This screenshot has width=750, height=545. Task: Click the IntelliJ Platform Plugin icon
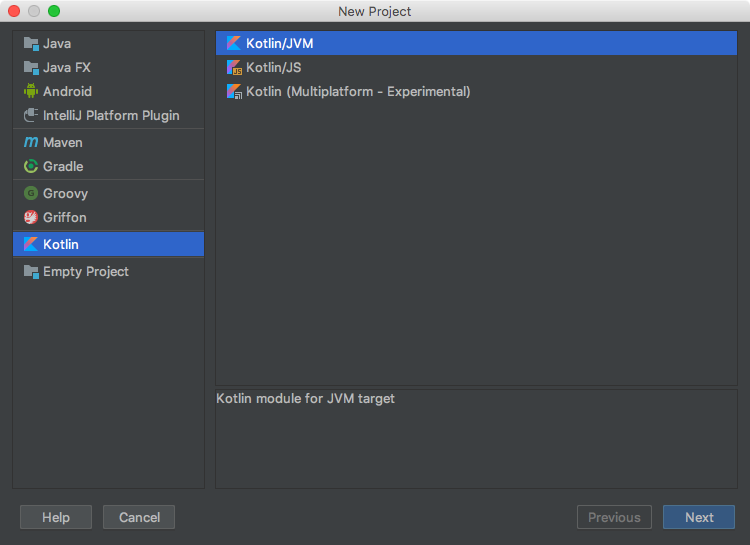coord(31,115)
